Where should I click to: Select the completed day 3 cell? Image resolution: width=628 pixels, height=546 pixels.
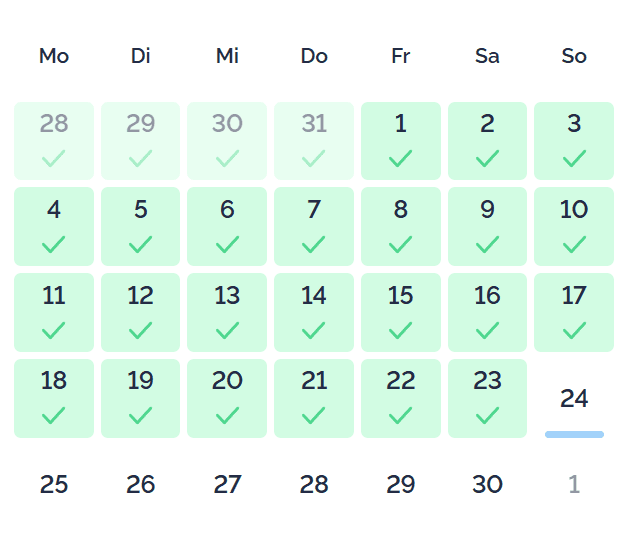pos(574,141)
